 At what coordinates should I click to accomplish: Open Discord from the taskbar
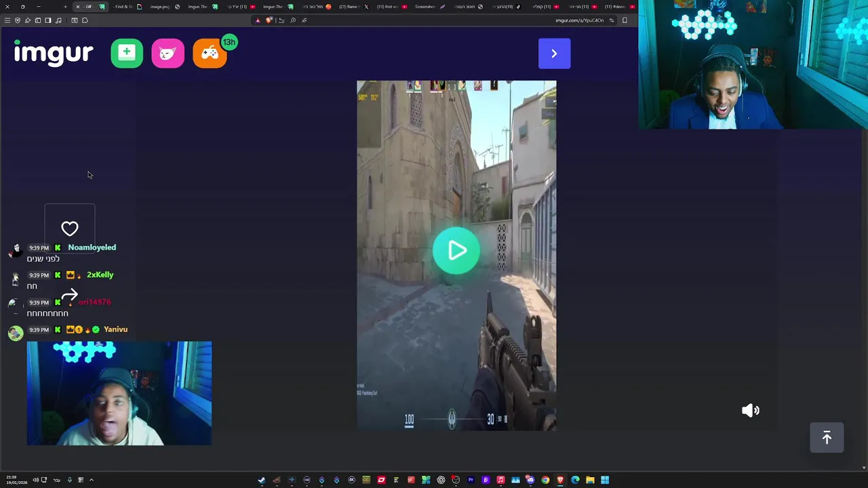click(530, 480)
